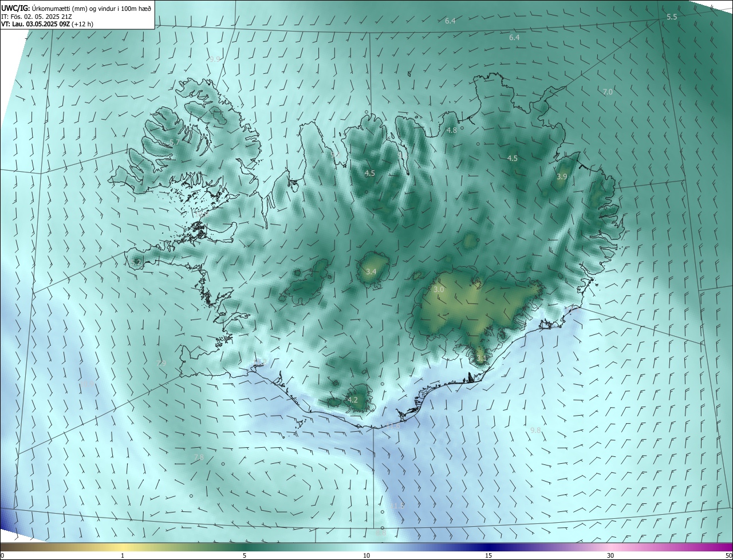Click the 5 tick on the color scale

point(245,556)
